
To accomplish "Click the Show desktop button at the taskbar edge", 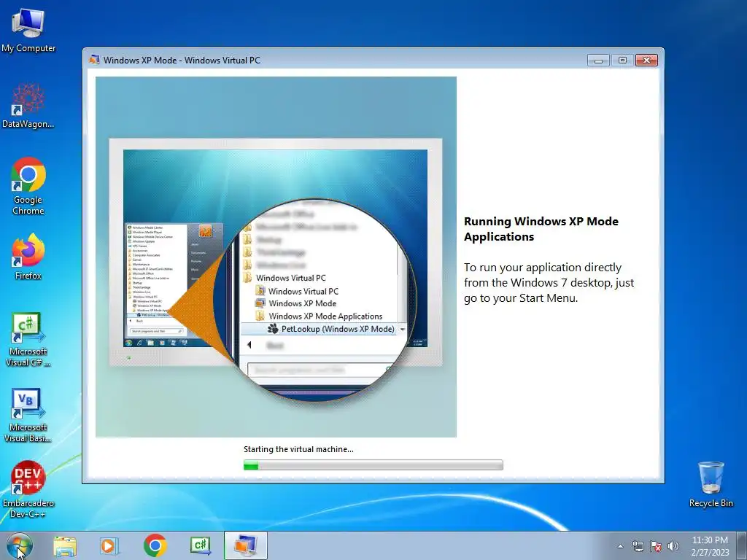I will 742,546.
